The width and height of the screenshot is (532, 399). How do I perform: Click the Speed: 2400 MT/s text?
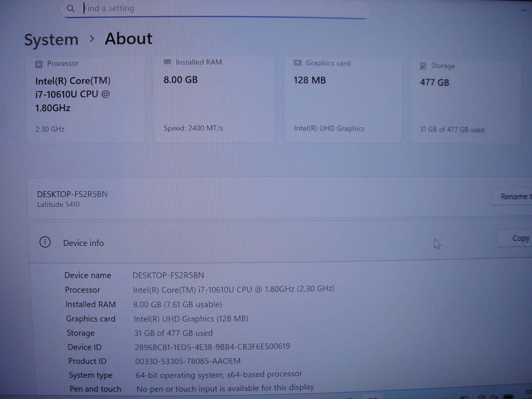[x=193, y=128]
